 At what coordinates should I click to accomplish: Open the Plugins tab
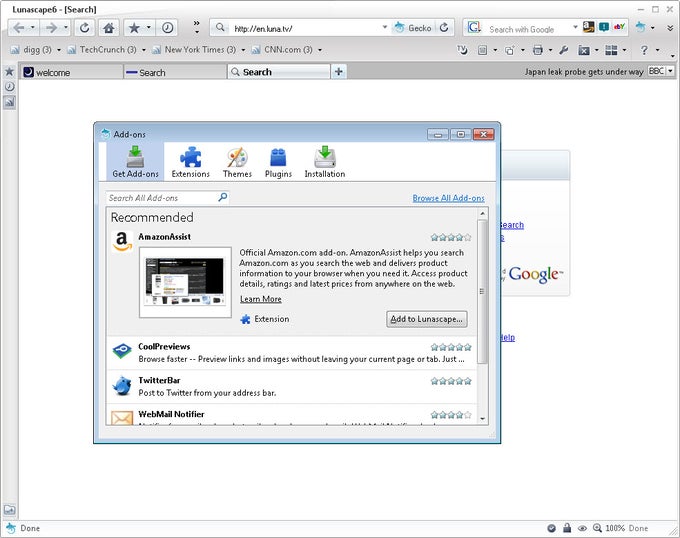278,162
